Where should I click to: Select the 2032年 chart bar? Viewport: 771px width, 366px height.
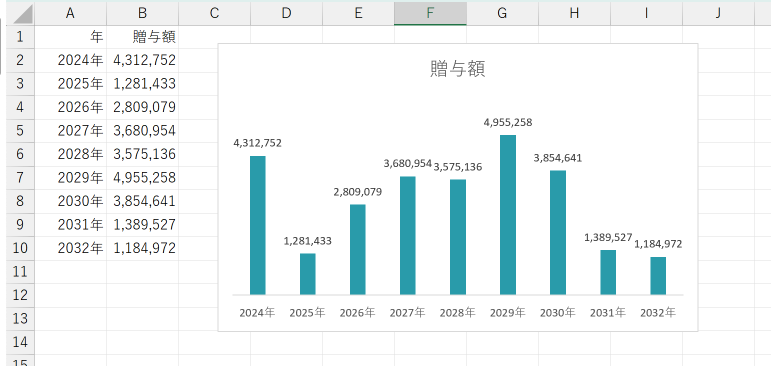[x=658, y=276]
